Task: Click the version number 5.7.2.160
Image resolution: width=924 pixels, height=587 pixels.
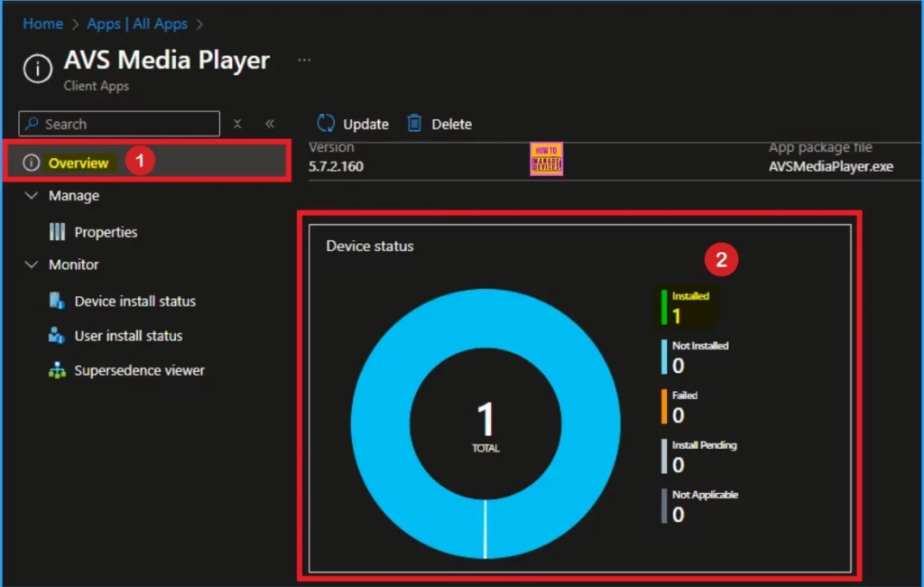Action: coord(336,166)
